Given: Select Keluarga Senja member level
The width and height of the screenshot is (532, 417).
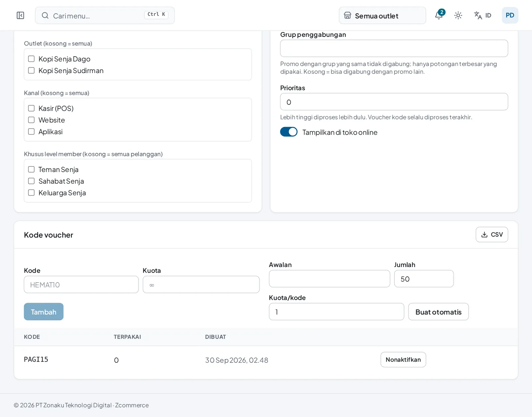Looking at the screenshot, I should [x=31, y=193].
